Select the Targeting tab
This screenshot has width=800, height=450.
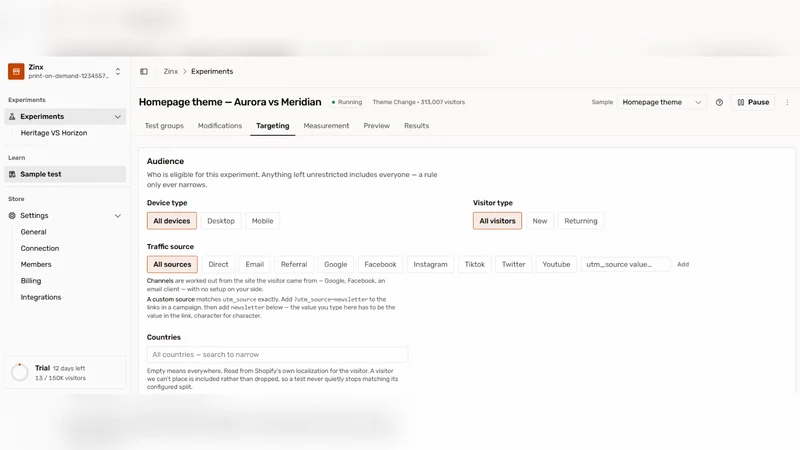click(x=272, y=126)
